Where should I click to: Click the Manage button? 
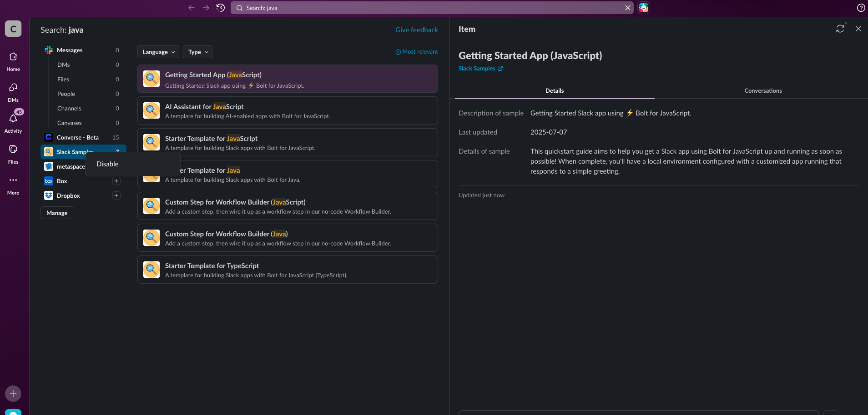pyautogui.click(x=57, y=213)
